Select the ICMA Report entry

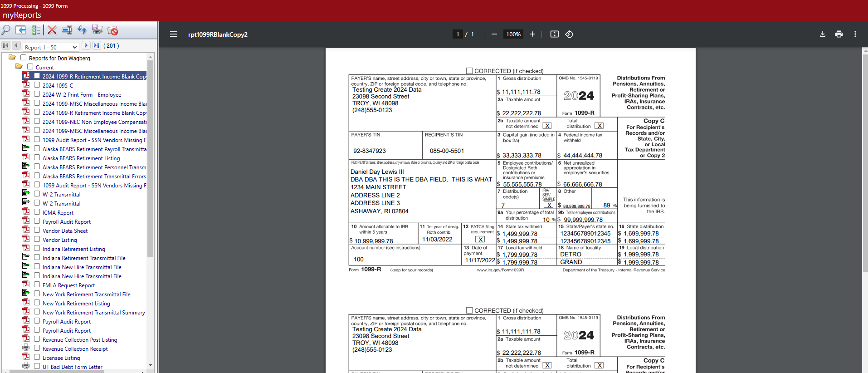point(58,212)
